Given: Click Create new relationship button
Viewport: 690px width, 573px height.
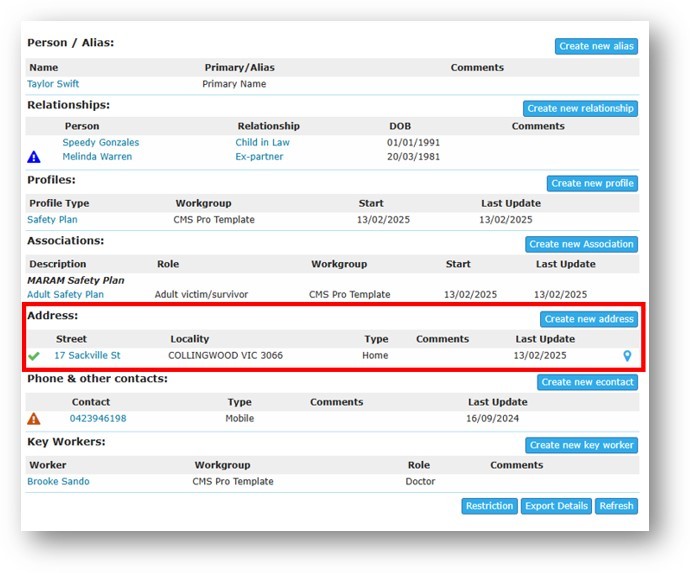Looking at the screenshot, I should point(580,109).
